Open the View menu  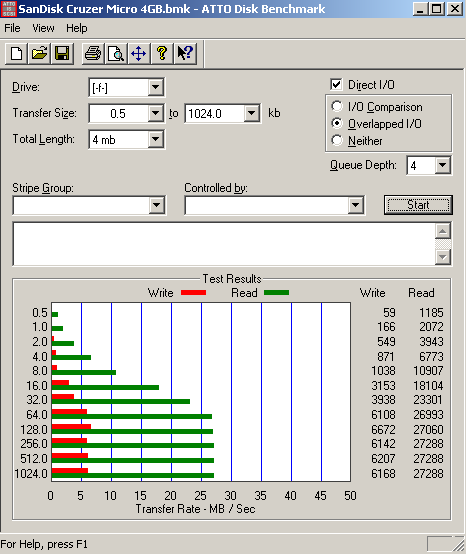pos(43,28)
